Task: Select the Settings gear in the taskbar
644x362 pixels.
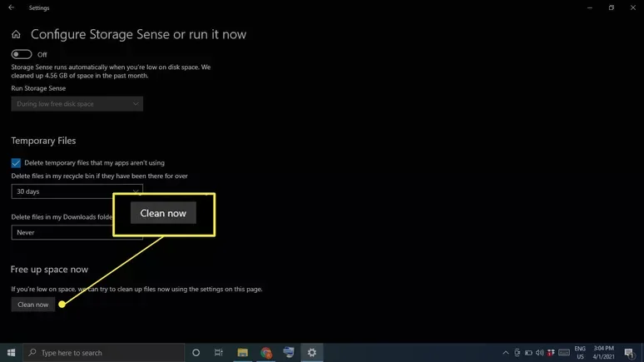Action: coord(312,353)
